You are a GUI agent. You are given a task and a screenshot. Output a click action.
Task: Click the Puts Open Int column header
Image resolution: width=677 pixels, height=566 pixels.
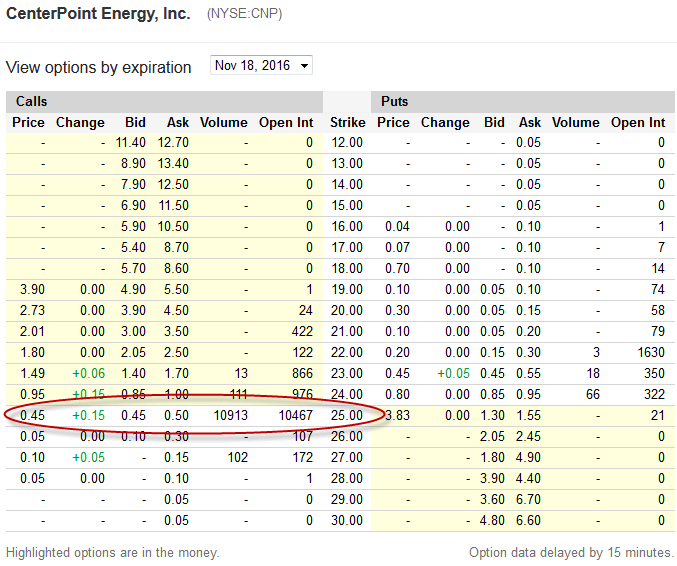click(638, 123)
